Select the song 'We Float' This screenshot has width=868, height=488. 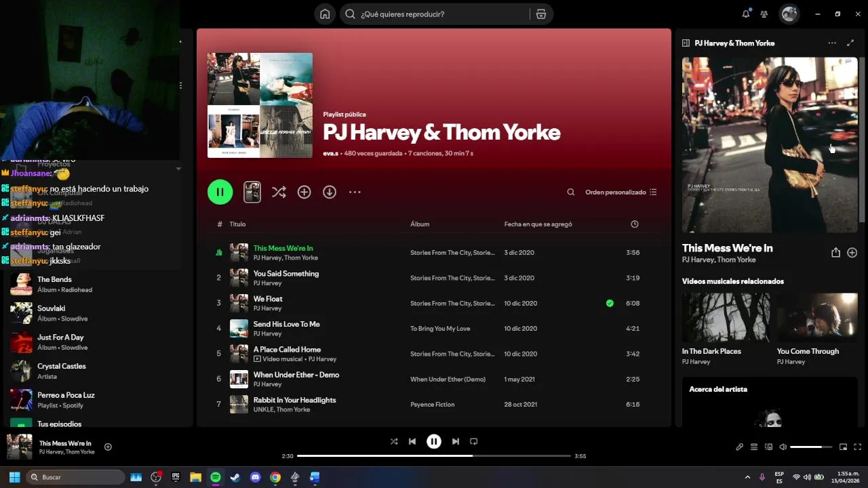pyautogui.click(x=268, y=299)
